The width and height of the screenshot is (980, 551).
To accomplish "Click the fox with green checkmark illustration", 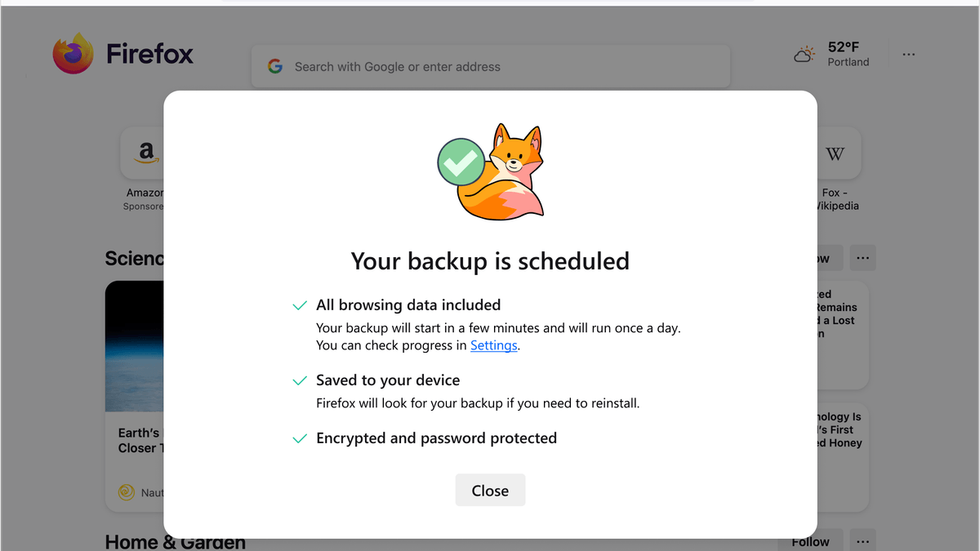I will (x=490, y=169).
